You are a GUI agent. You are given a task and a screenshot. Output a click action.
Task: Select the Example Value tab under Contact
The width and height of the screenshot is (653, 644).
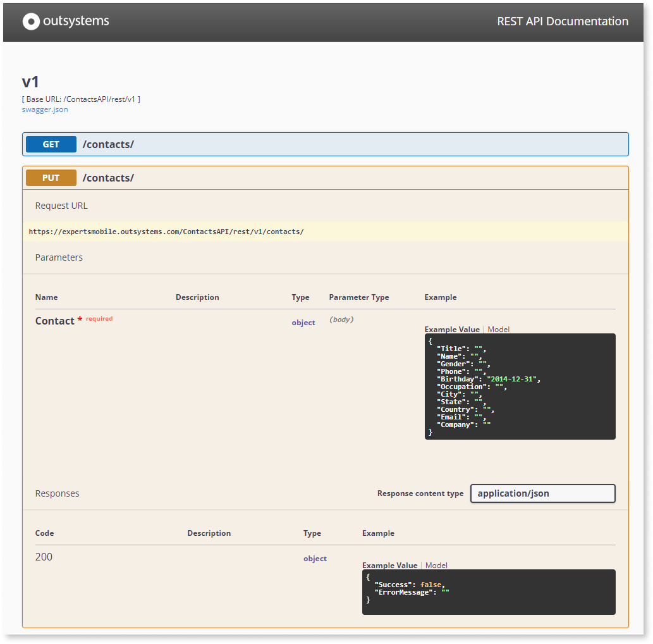[x=452, y=329]
